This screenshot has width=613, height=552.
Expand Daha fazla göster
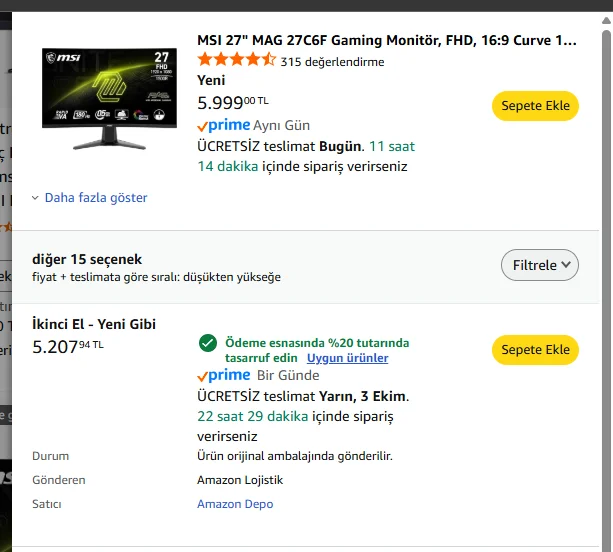click(x=90, y=198)
